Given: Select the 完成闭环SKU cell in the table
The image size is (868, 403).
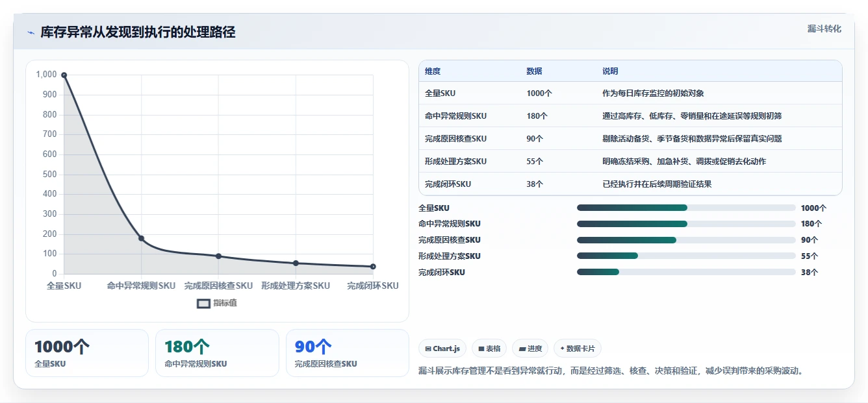Looking at the screenshot, I should coord(448,184).
